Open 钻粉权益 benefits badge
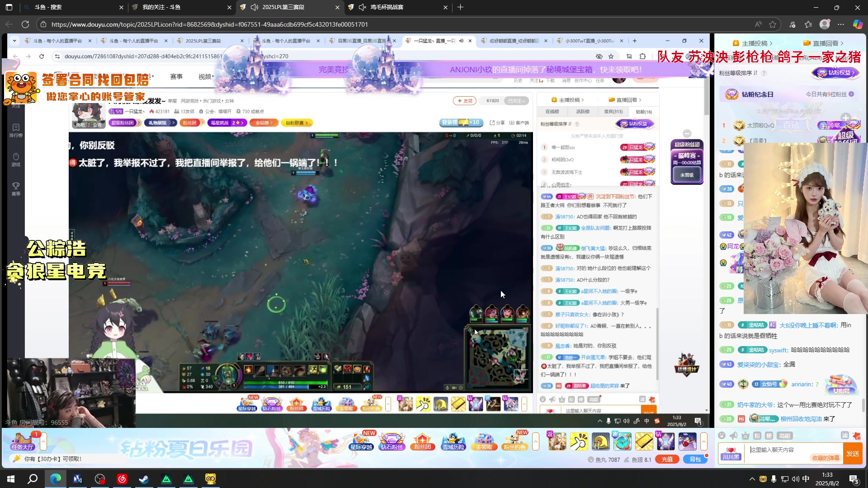868x488 pixels. click(835, 72)
